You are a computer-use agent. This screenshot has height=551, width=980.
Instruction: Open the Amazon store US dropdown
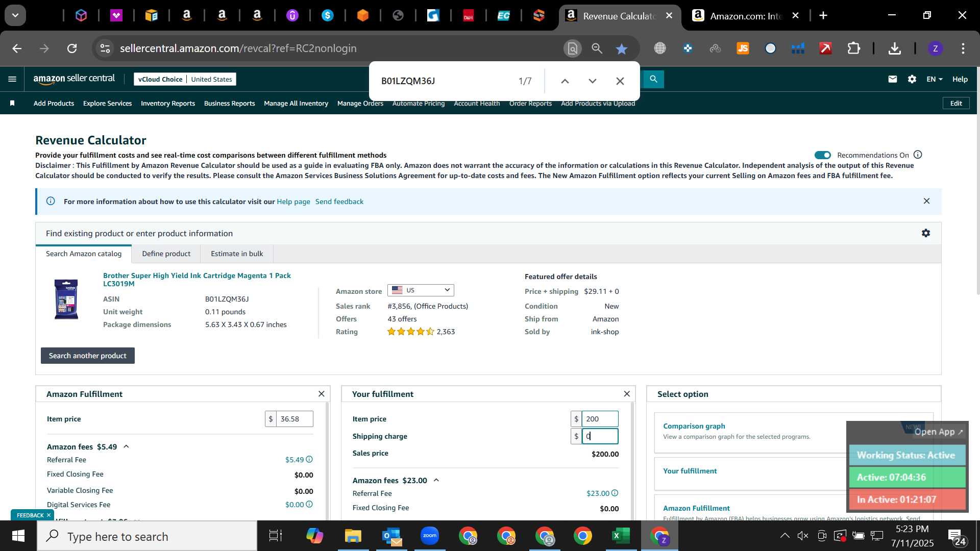[x=421, y=290]
